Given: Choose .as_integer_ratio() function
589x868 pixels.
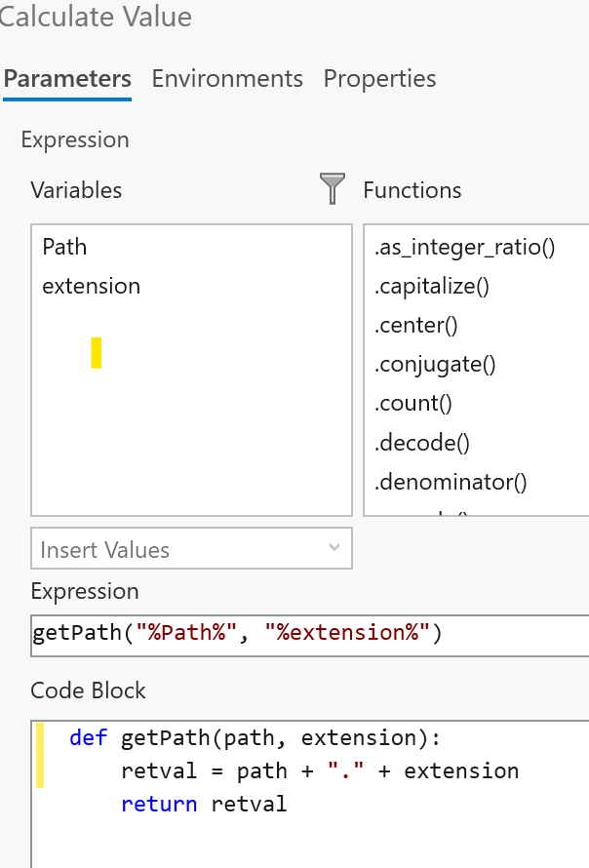Looking at the screenshot, I should 464,248.
